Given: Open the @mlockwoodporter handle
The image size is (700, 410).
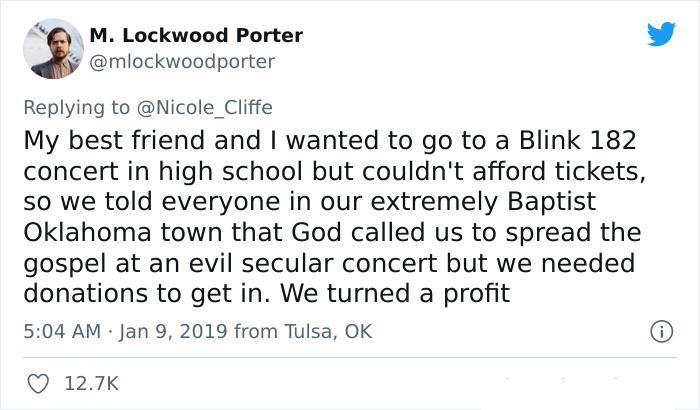Looking at the screenshot, I should click(182, 62).
